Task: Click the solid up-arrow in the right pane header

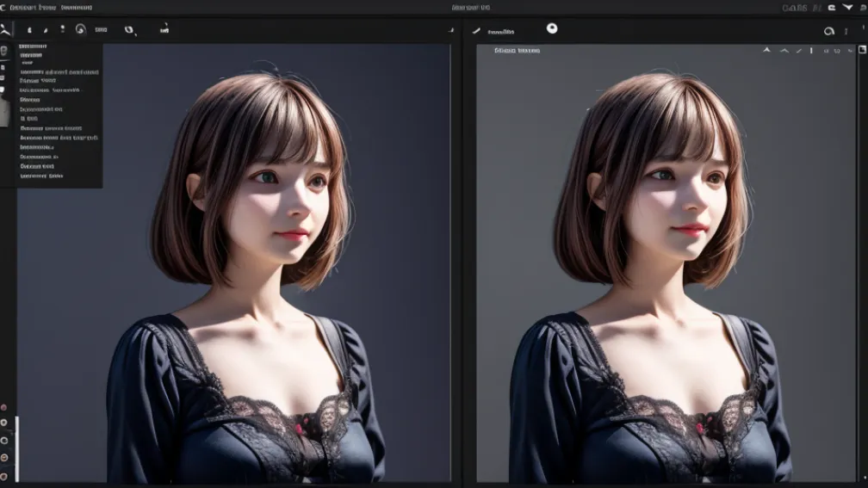Action: [x=766, y=50]
